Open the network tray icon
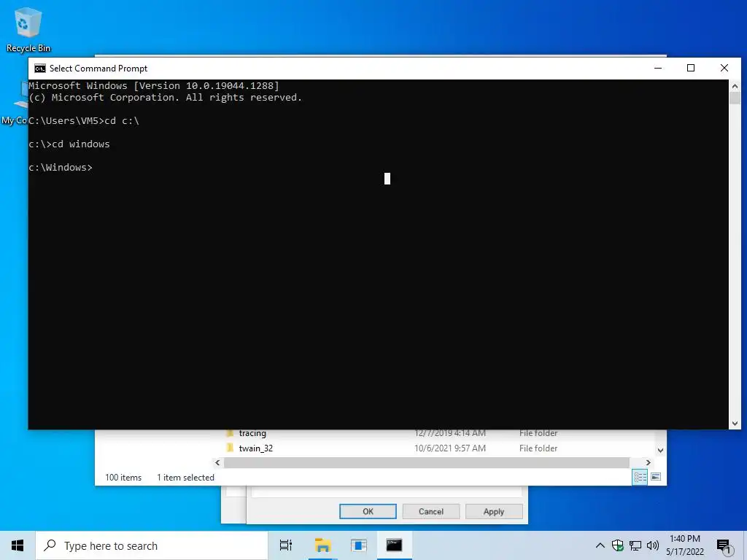This screenshot has width=747, height=560. tap(635, 545)
